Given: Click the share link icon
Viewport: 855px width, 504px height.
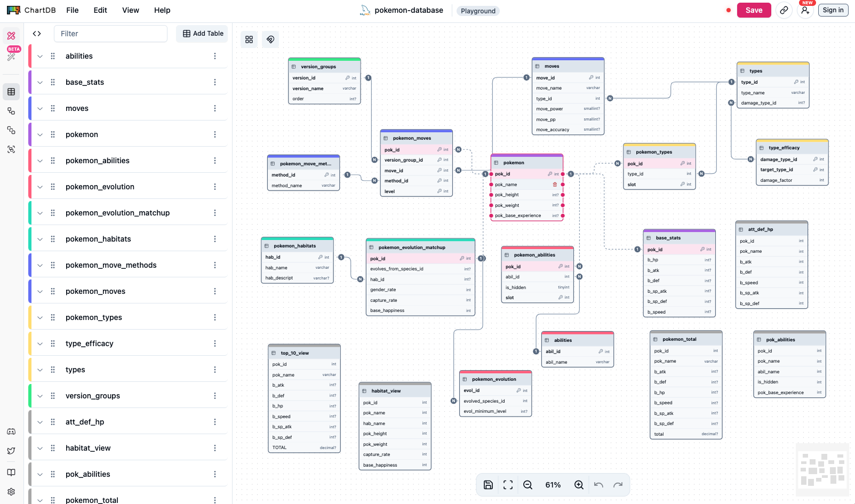Looking at the screenshot, I should tap(784, 10).
